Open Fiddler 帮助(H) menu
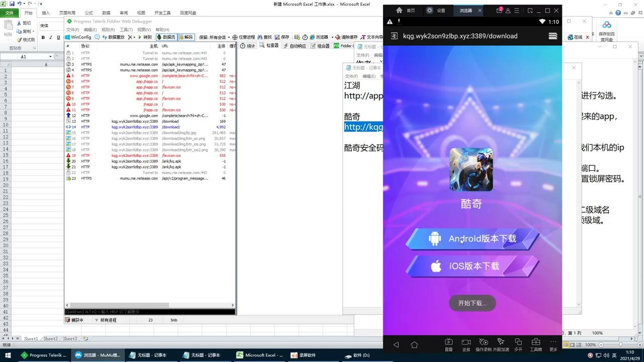Viewport: 644px width, 362px height. coord(163,30)
